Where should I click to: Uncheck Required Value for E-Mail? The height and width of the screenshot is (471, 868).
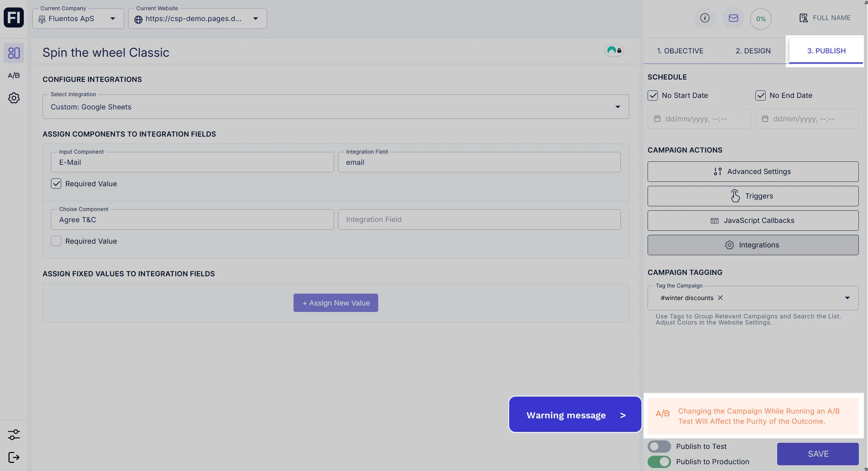coord(56,184)
